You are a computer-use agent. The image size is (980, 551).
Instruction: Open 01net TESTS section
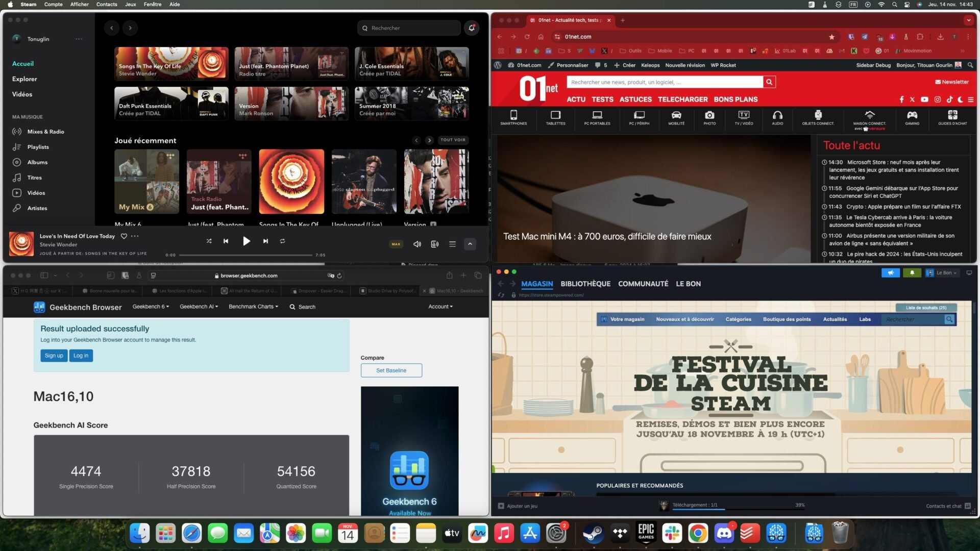602,99
